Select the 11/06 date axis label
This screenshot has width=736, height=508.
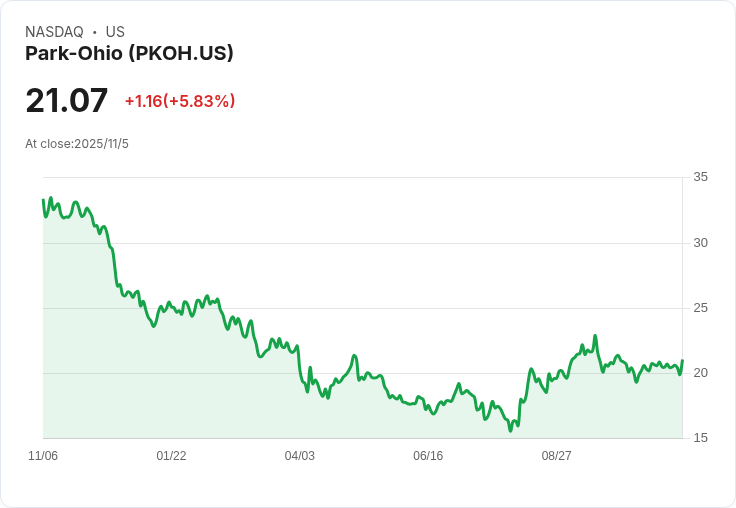[x=43, y=456]
